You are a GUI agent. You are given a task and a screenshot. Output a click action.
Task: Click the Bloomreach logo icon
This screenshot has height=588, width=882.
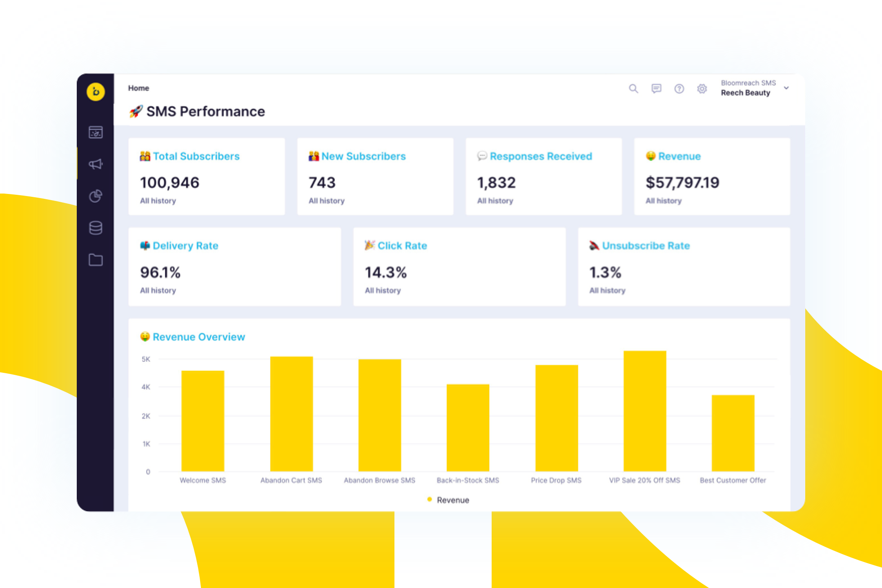pos(96,91)
